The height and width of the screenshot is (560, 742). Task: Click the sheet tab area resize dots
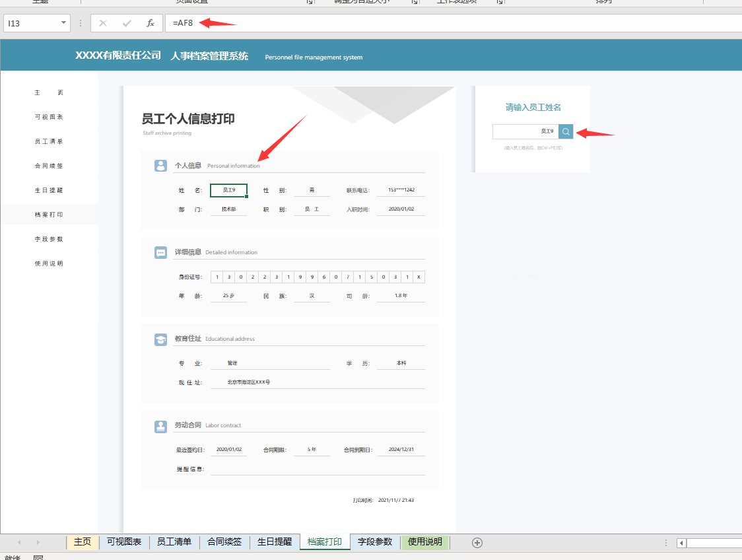[666, 543]
